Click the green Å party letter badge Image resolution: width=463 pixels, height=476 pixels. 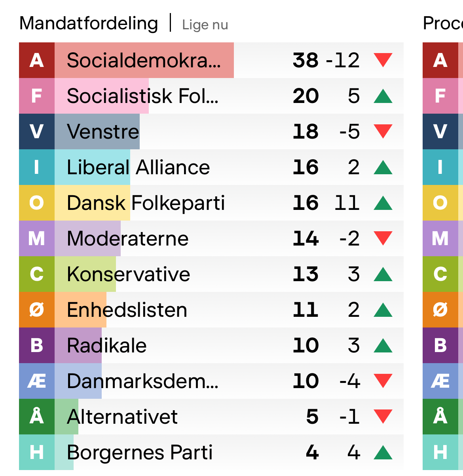tap(37, 417)
